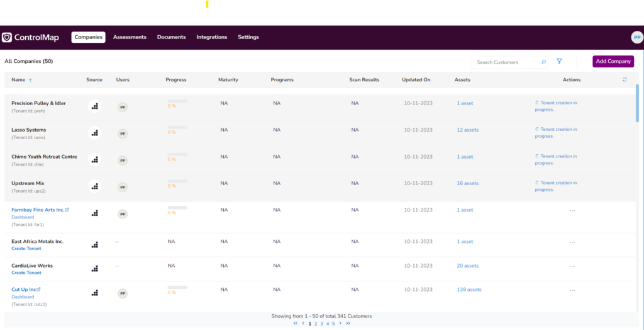This screenshot has width=644, height=330.
Task: Click PP user avatar for Precision Pulley
Action: coord(123,107)
